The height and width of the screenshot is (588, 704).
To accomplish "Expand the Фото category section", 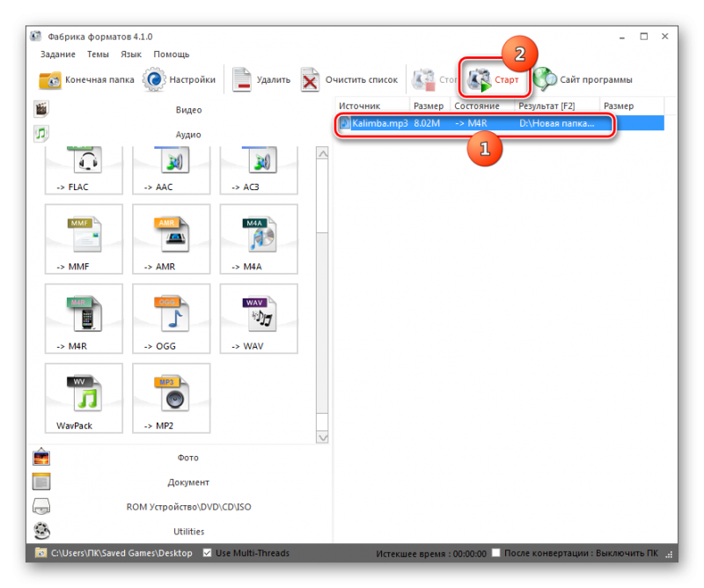I will click(x=188, y=458).
